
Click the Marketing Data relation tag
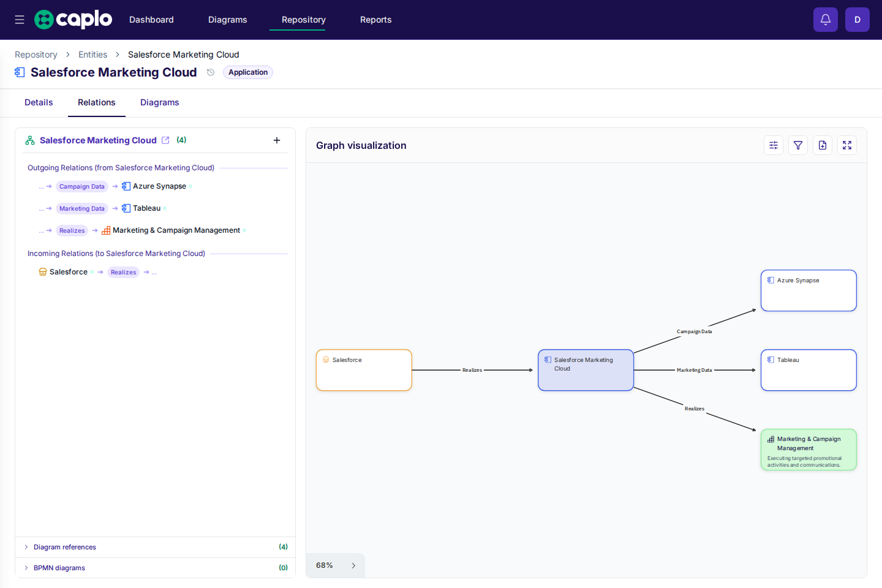pyautogui.click(x=82, y=208)
